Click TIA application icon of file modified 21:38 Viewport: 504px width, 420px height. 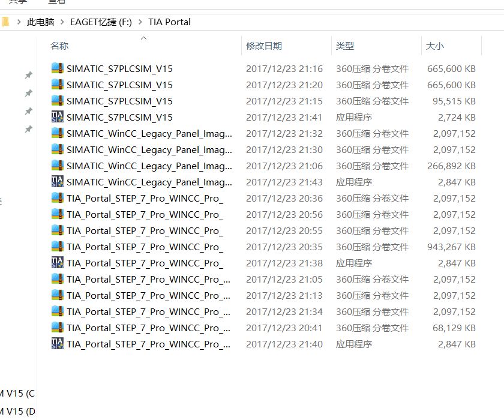pyautogui.click(x=57, y=263)
